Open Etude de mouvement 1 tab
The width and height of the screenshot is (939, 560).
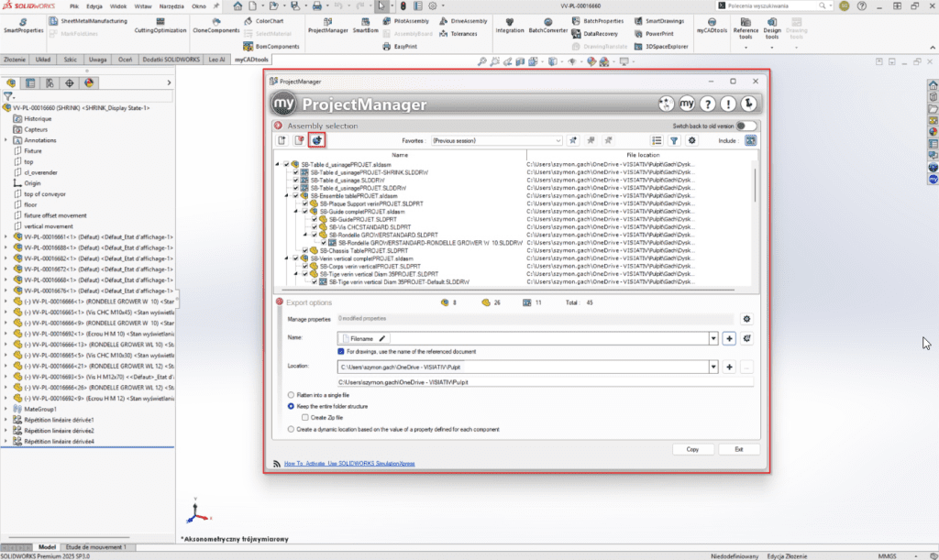coord(95,547)
